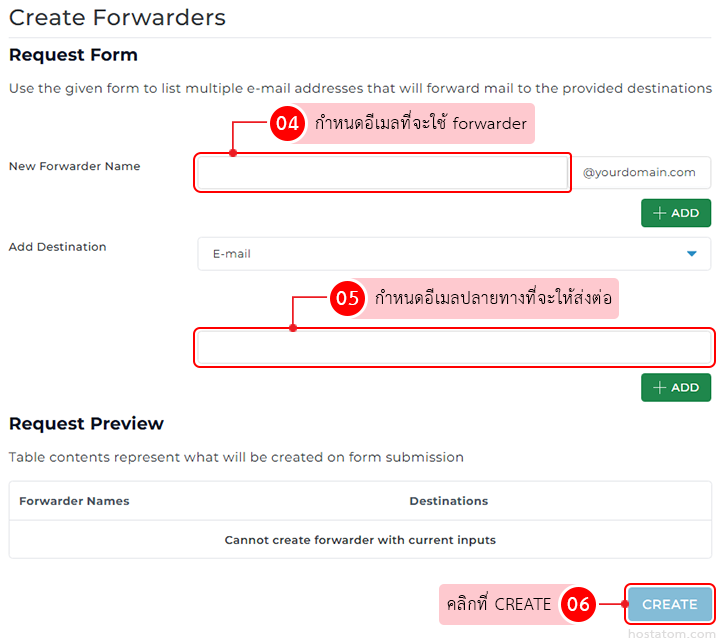Focus the New Forwarder Name text field
This screenshot has height=642, width=720.
pos(382,173)
